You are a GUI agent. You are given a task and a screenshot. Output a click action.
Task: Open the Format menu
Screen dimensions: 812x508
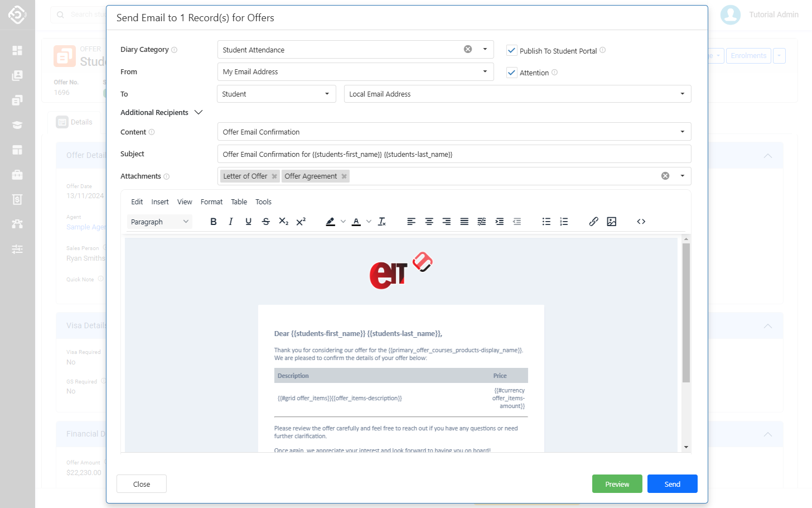[x=211, y=202]
